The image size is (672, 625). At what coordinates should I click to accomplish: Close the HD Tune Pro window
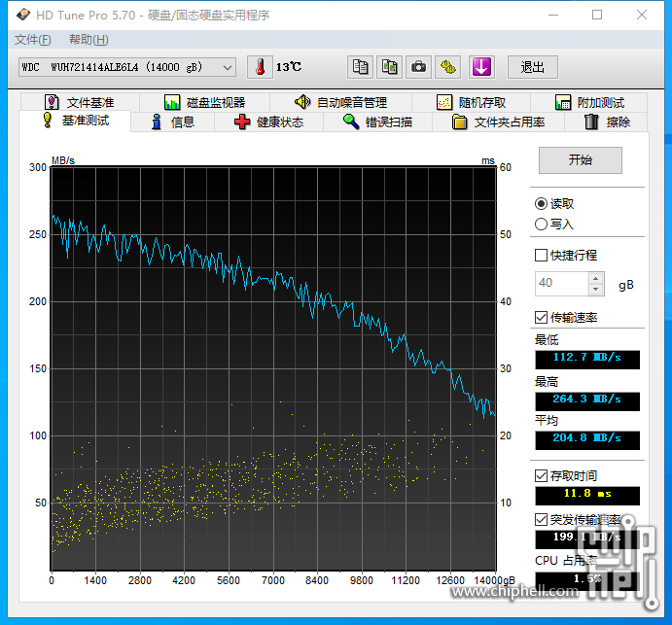tap(642, 15)
